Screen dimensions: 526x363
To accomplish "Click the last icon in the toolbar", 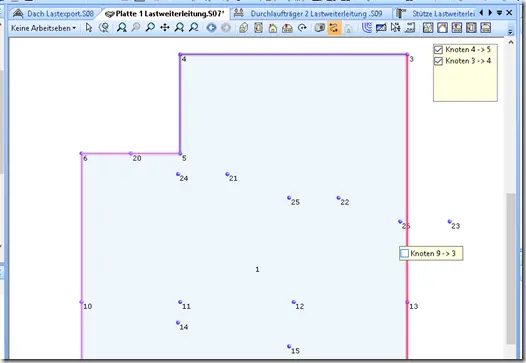I will click(x=485, y=28).
